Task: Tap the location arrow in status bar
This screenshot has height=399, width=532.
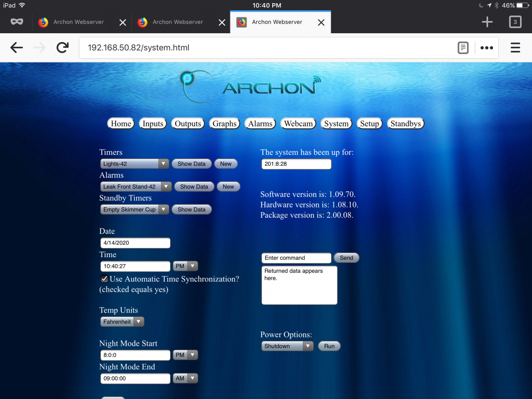Action: (489, 5)
